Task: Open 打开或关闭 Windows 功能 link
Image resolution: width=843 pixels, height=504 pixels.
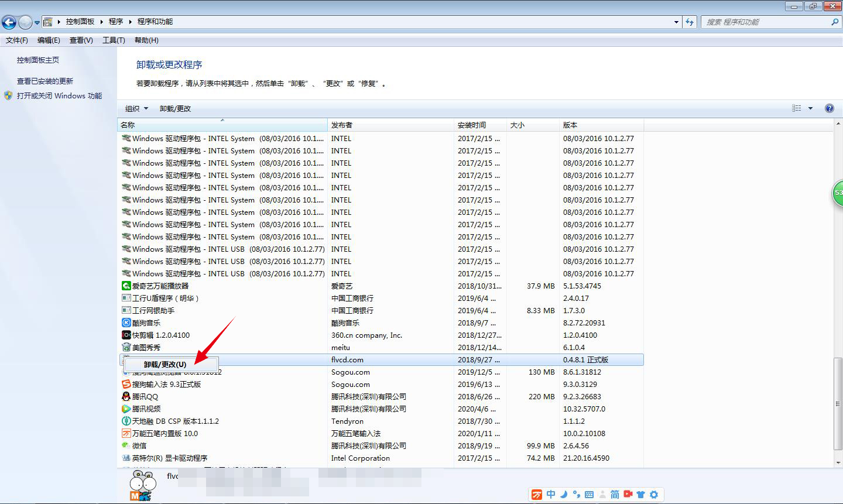Action: click(59, 95)
